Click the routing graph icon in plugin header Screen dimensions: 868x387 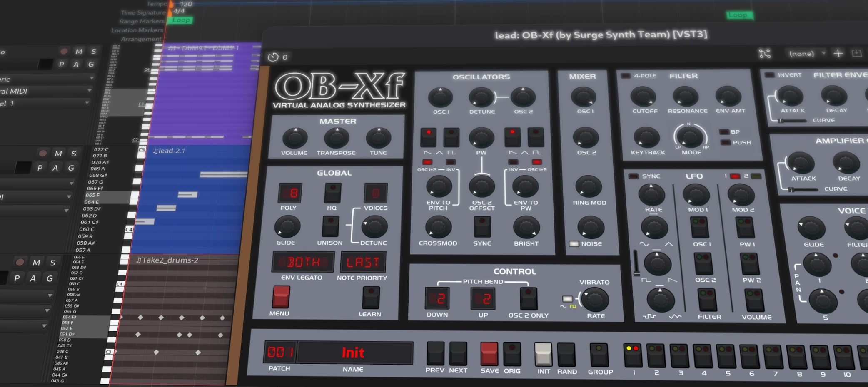point(766,53)
